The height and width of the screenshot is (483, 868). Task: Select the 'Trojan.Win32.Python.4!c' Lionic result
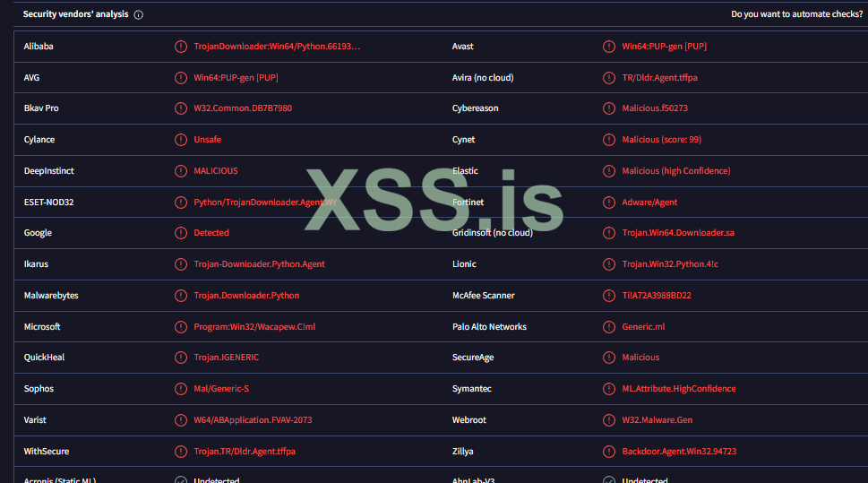(670, 264)
